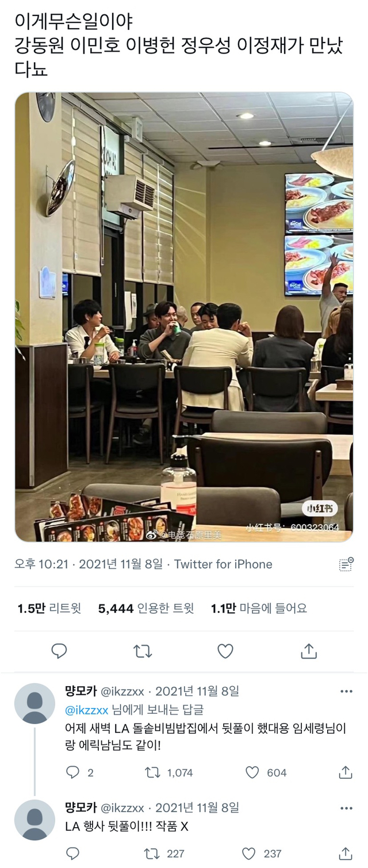368x868 pixels.
Task: Like the main tweet with the heart icon
Action: tap(225, 651)
